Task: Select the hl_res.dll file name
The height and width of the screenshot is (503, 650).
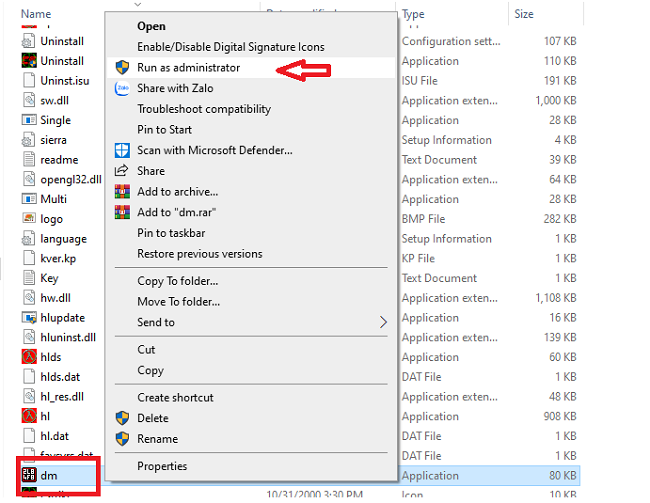Action: pyautogui.click(x=62, y=397)
